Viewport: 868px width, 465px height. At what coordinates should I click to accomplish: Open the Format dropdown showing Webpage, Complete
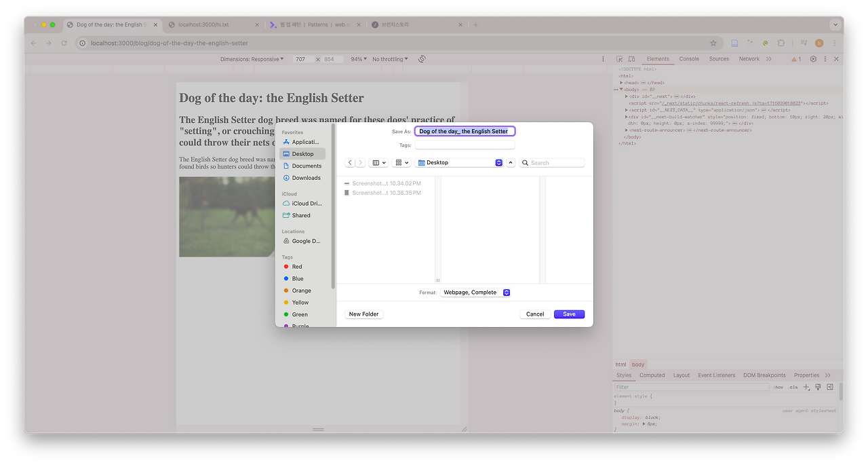[475, 293]
